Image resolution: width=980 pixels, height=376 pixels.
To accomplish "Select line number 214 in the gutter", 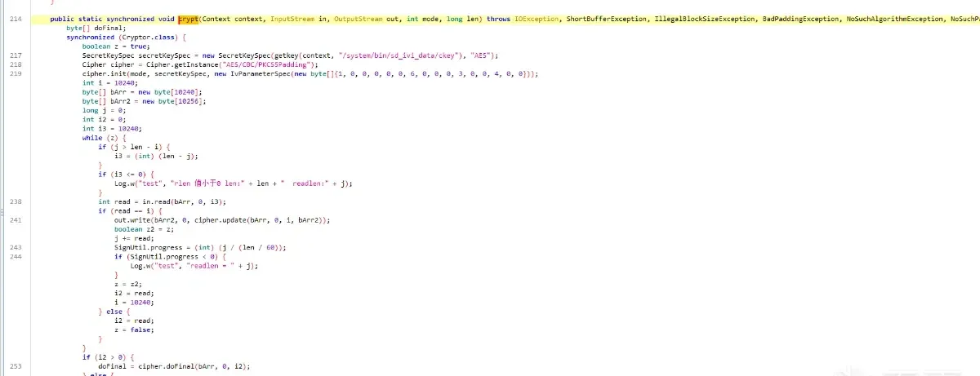I will point(16,18).
